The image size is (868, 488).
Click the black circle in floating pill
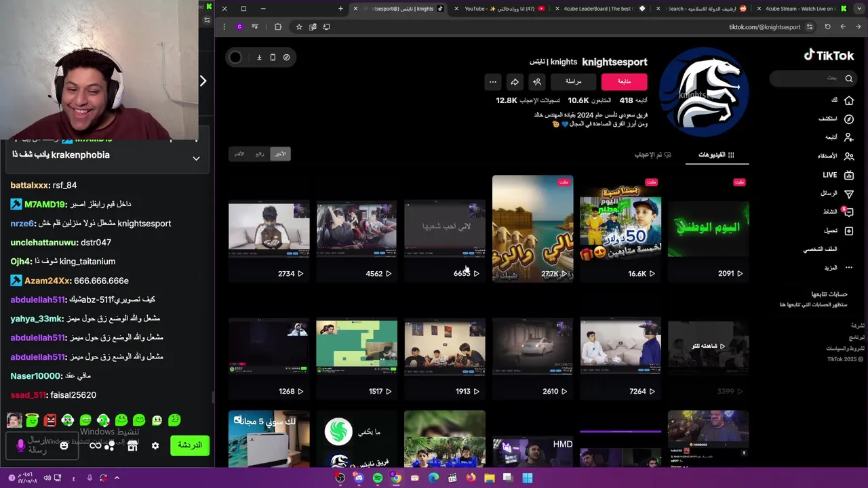click(235, 58)
